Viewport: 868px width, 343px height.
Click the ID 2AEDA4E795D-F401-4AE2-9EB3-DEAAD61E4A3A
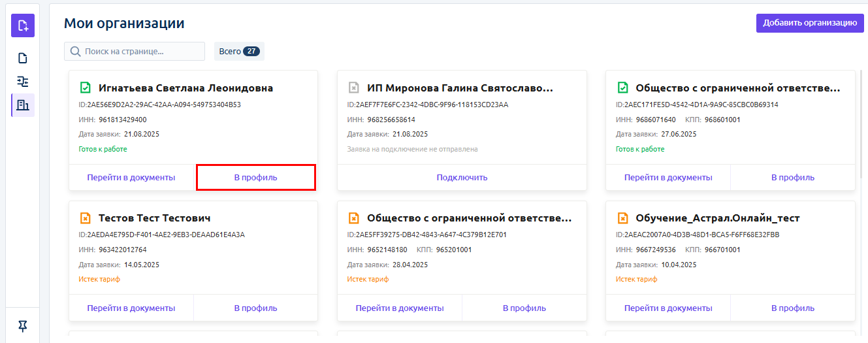pos(167,235)
